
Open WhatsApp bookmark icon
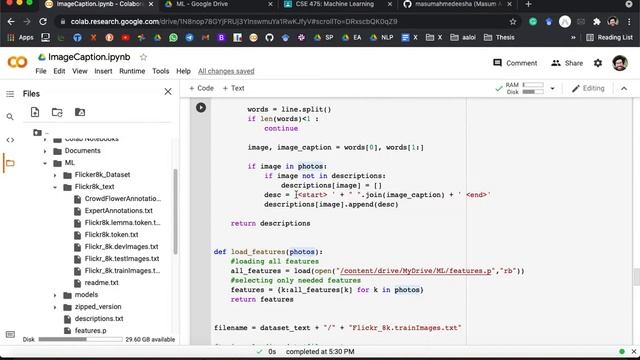pyautogui.click(x=173, y=38)
